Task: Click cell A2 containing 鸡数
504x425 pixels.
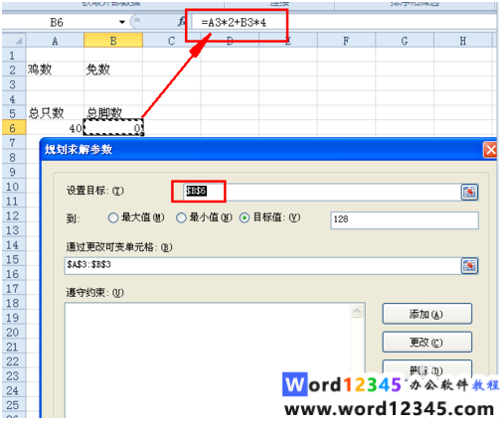Action: (55, 70)
